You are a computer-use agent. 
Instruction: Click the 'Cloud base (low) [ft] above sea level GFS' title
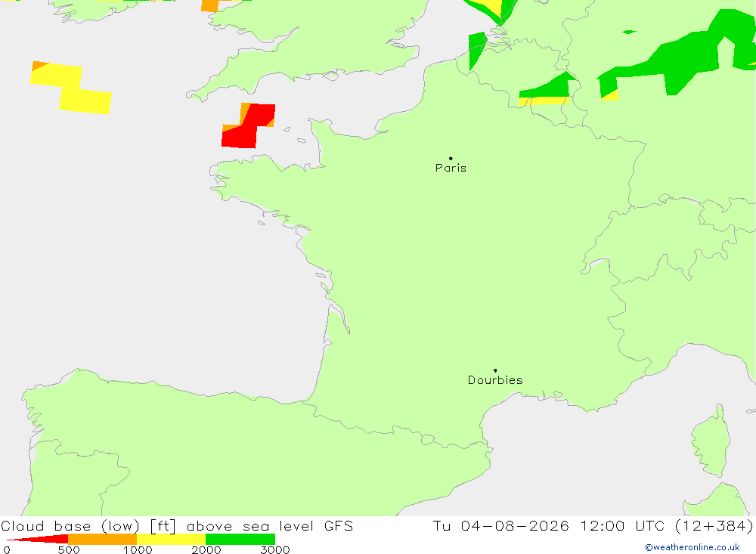pos(177,525)
